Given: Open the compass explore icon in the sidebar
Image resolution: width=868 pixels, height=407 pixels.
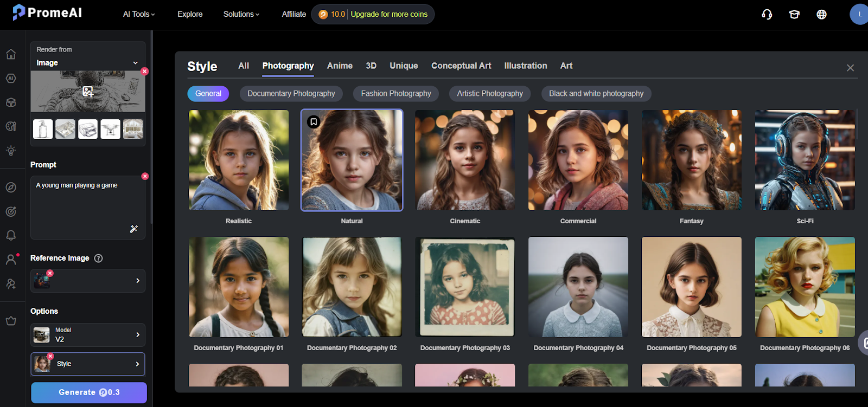Looking at the screenshot, I should (11, 188).
